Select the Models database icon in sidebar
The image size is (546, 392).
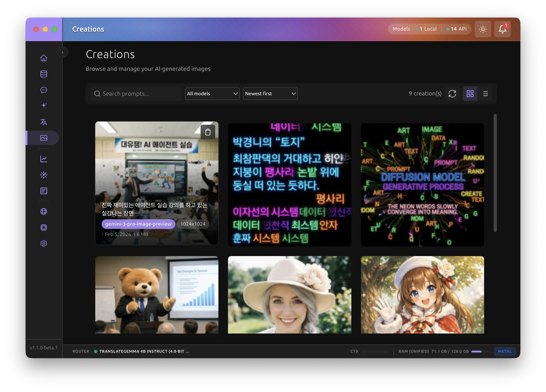pyautogui.click(x=44, y=74)
